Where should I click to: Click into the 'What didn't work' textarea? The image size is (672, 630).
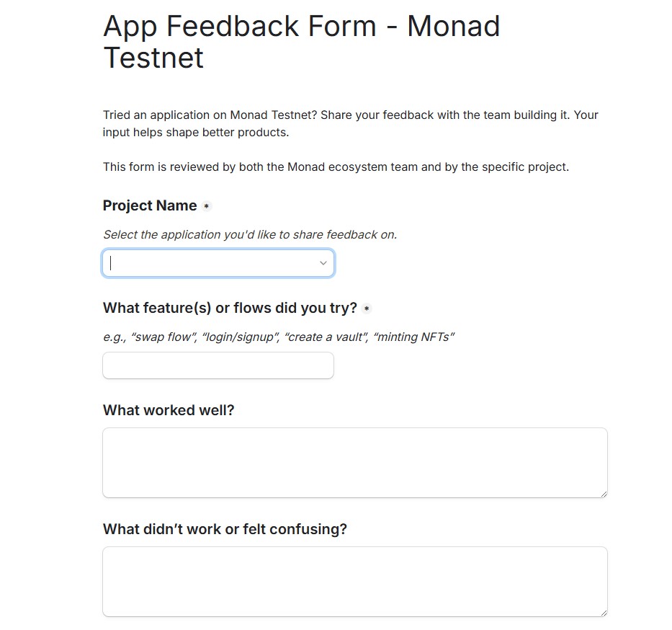click(x=354, y=581)
